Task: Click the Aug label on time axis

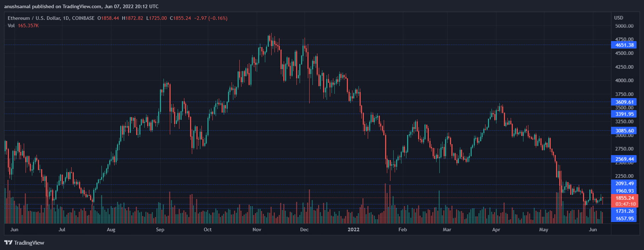Action: pyautogui.click(x=111, y=229)
